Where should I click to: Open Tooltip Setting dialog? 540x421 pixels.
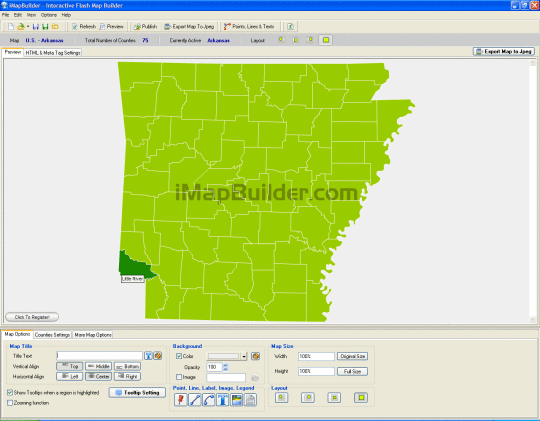137,392
